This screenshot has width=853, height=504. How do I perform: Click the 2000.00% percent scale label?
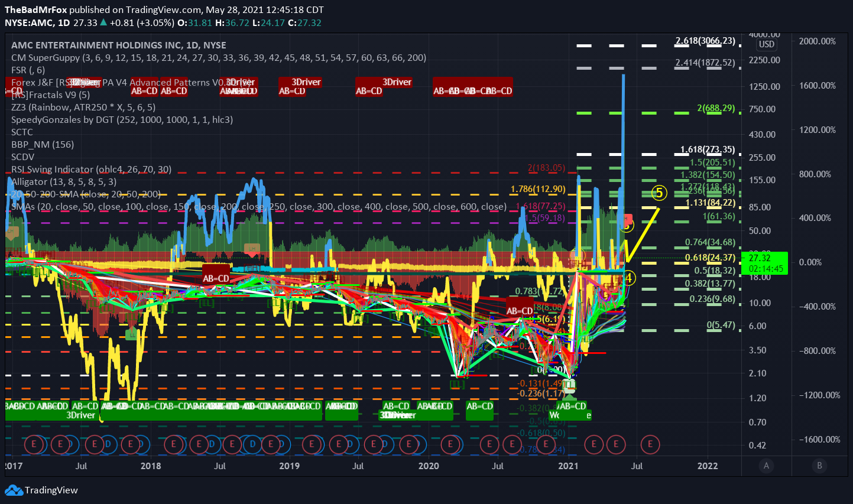[x=818, y=41]
